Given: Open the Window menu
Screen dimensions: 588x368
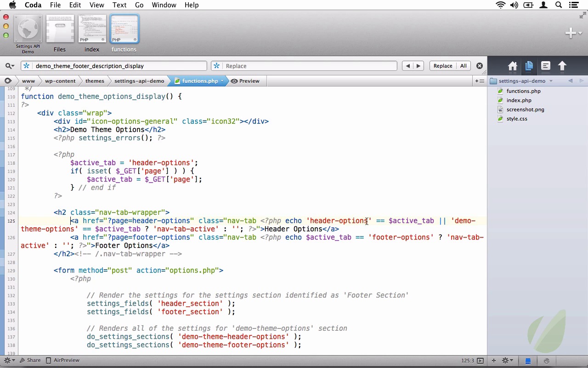Looking at the screenshot, I should (164, 5).
